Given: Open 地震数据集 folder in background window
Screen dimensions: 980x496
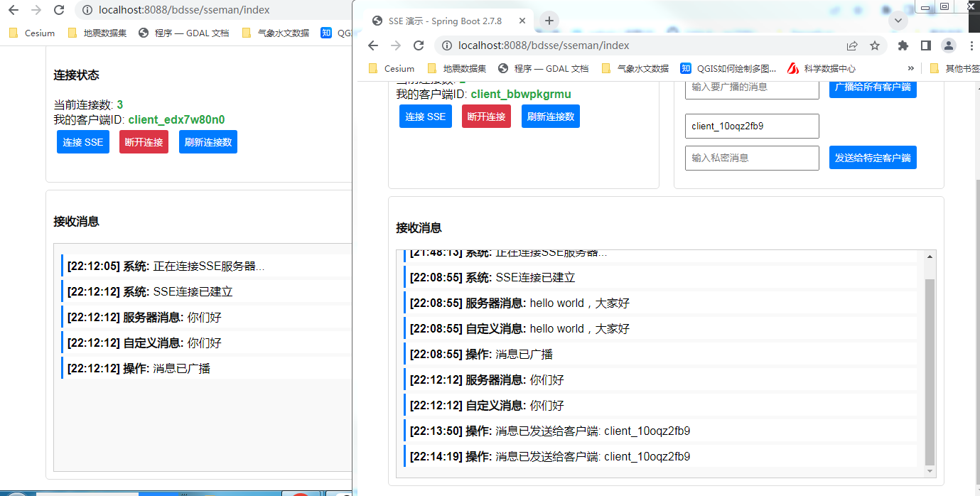Looking at the screenshot, I should click(x=97, y=33).
